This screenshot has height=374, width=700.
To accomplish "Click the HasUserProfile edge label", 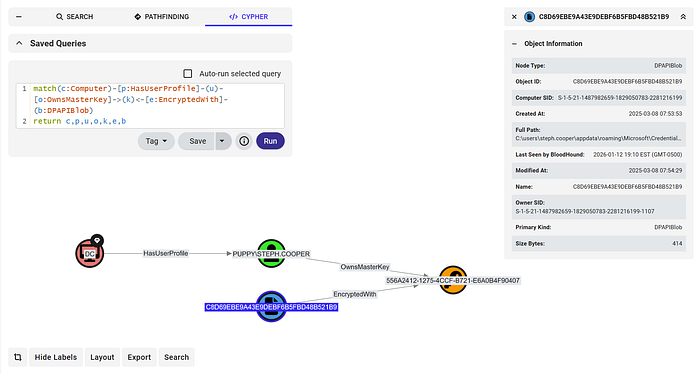I will click(166, 253).
